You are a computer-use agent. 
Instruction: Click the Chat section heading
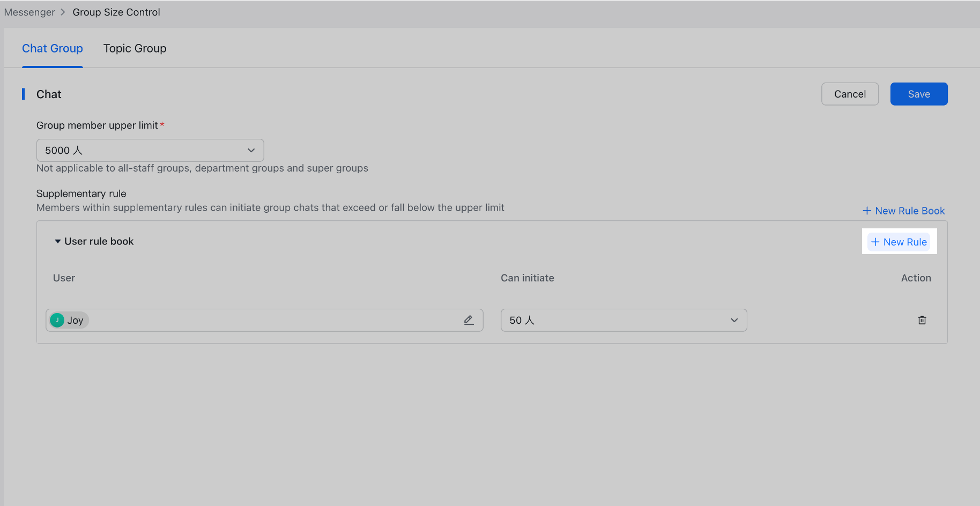point(49,94)
